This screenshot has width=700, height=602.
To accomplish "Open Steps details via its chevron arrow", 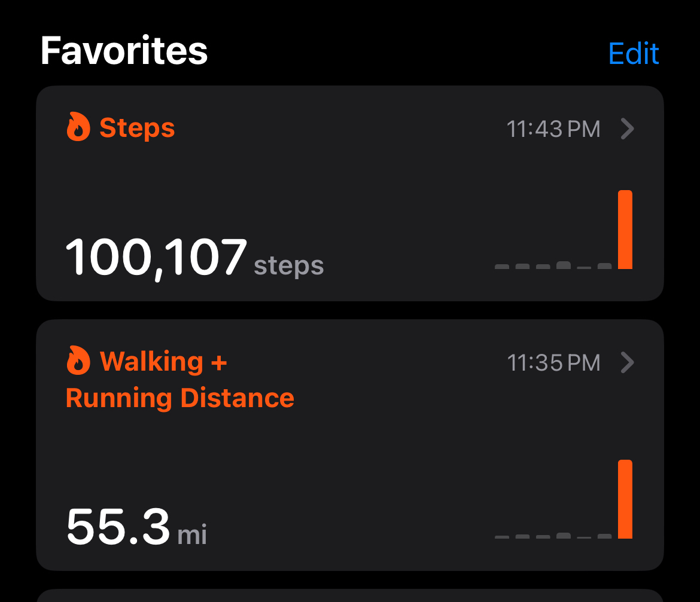I will pyautogui.click(x=627, y=129).
